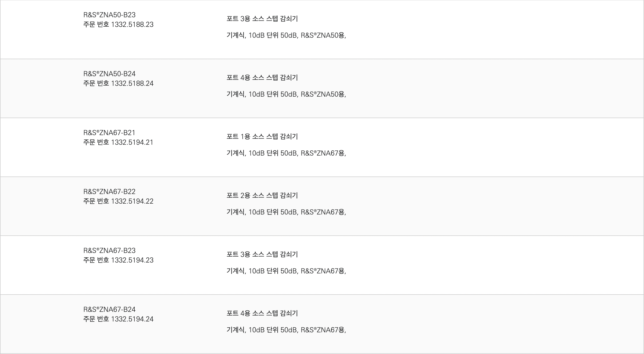644x354 pixels.
Task: Select the R&S®ZNA67-B21 product name
Action: point(109,132)
